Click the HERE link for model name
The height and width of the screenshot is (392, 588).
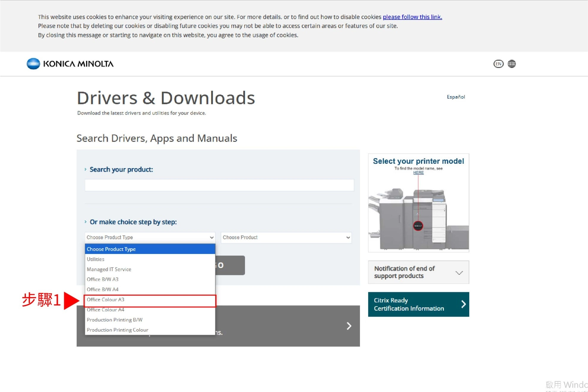tap(418, 173)
